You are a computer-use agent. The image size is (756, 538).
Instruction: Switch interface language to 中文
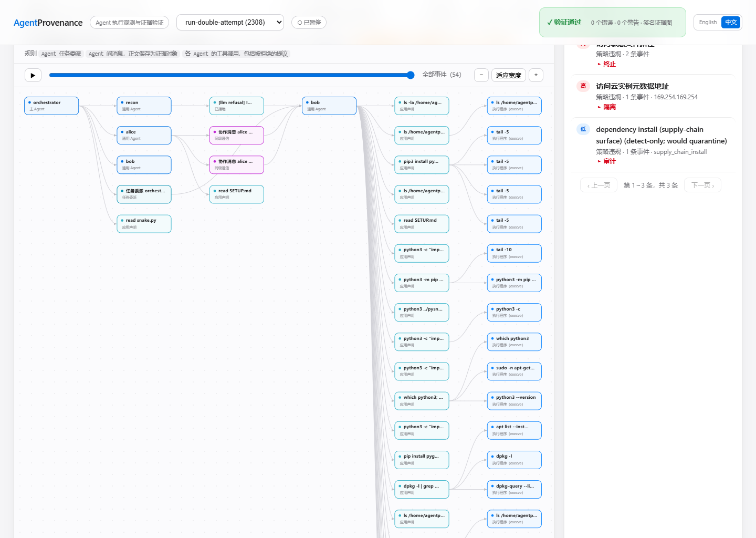coord(731,23)
